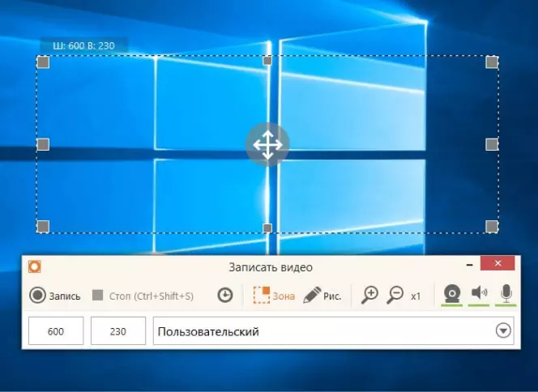Image resolution: width=538 pixels, height=392 pixels.
Task: Click the zoom out magnifier
Action: click(x=395, y=296)
